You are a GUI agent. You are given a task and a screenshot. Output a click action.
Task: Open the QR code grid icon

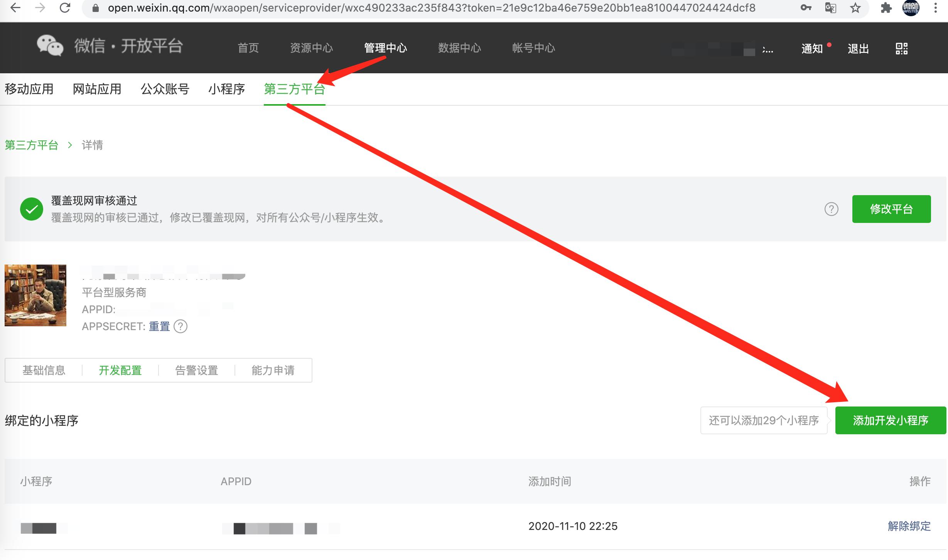point(901,49)
